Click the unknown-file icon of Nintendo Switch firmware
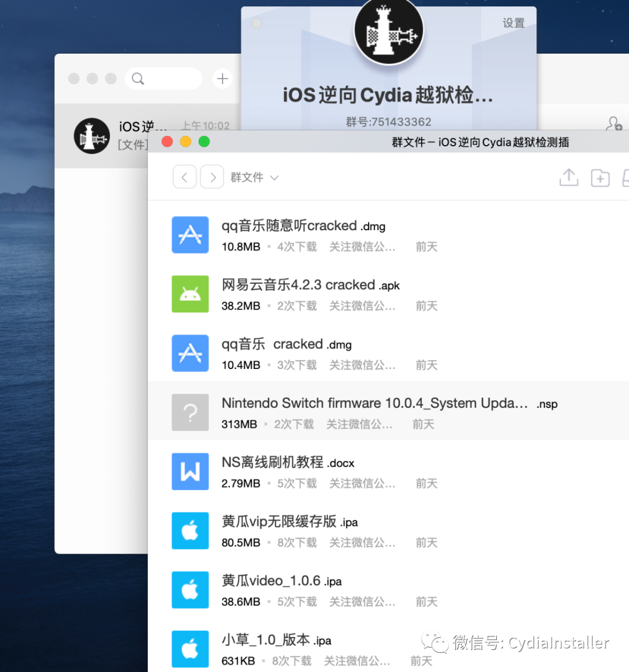This screenshot has height=672, width=629. click(190, 412)
